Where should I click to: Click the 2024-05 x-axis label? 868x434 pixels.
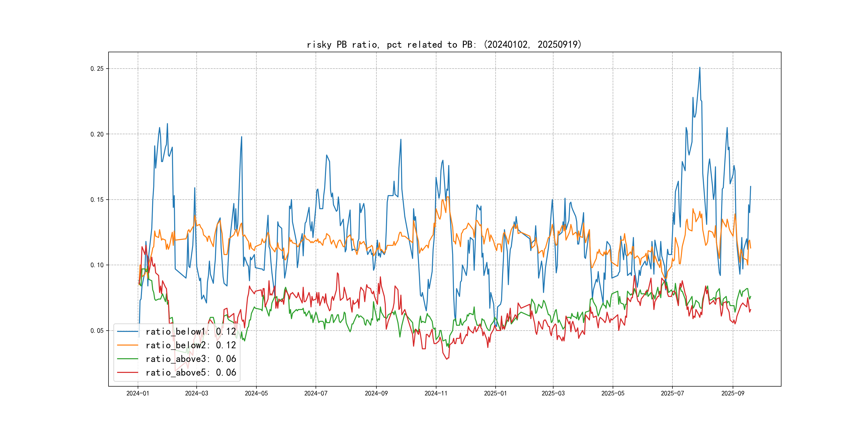[x=256, y=394]
